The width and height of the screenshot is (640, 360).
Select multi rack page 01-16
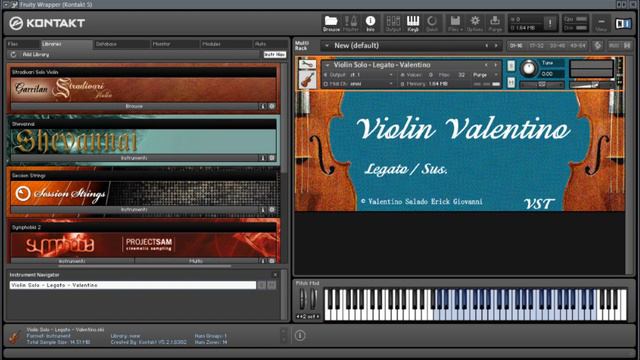[516, 46]
